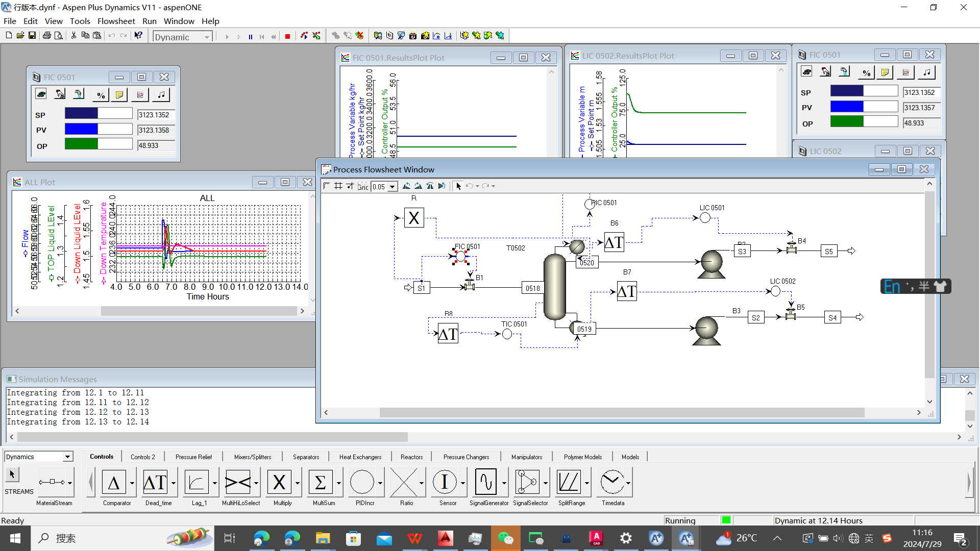Toggle percent display on the left FIC 0501 faceplate
Viewport: 980px width, 551px height.
(x=101, y=95)
